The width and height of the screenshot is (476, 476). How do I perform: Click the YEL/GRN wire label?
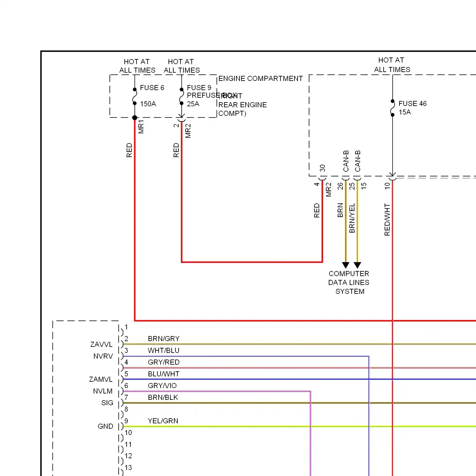pyautogui.click(x=163, y=421)
